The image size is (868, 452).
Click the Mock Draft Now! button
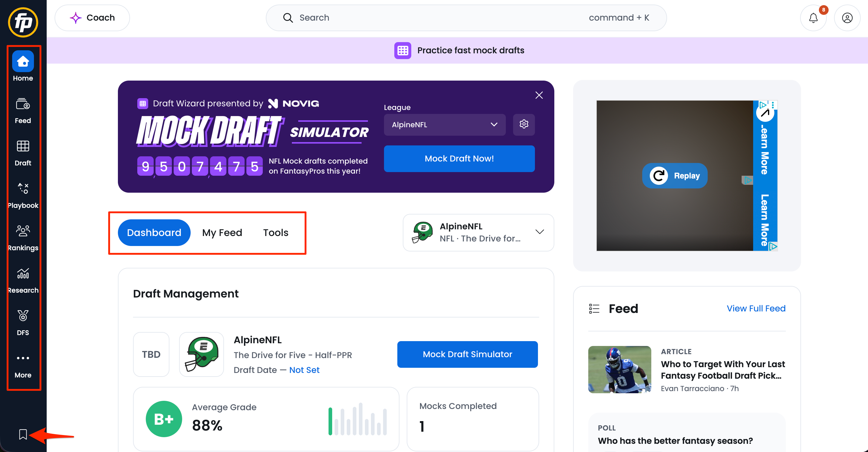[459, 159]
